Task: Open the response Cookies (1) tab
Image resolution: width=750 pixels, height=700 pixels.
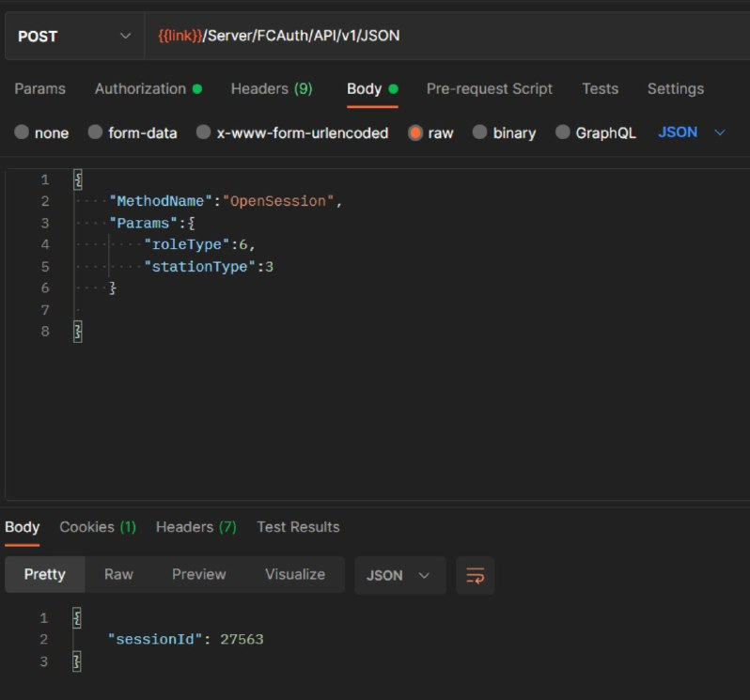Action: 98,527
